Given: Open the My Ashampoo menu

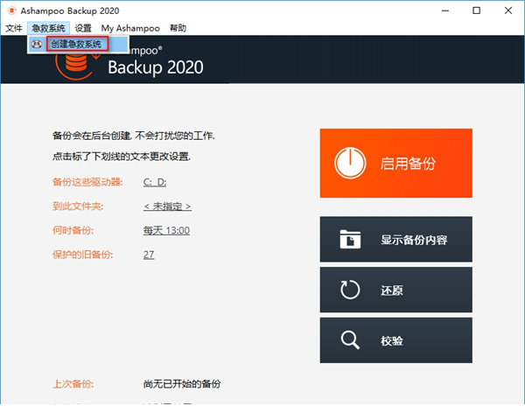Looking at the screenshot, I should pyautogui.click(x=130, y=28).
